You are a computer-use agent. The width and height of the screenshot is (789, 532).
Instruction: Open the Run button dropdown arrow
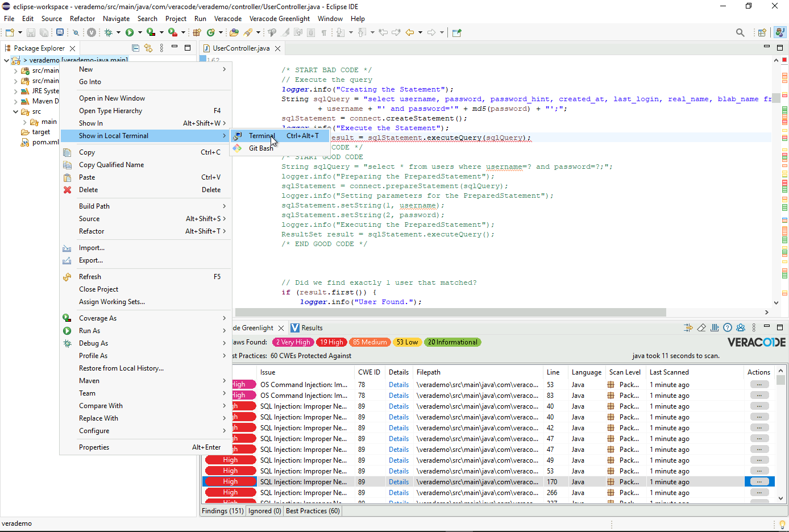[140, 32]
